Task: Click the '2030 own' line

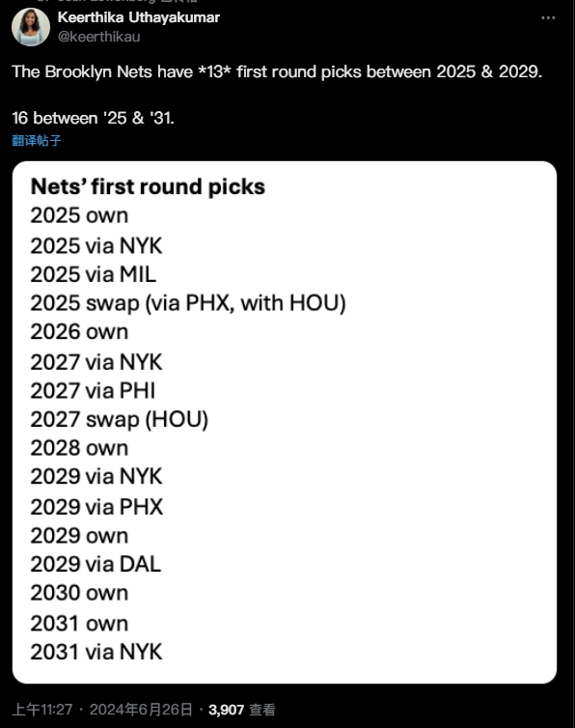Action: pyautogui.click(x=79, y=593)
